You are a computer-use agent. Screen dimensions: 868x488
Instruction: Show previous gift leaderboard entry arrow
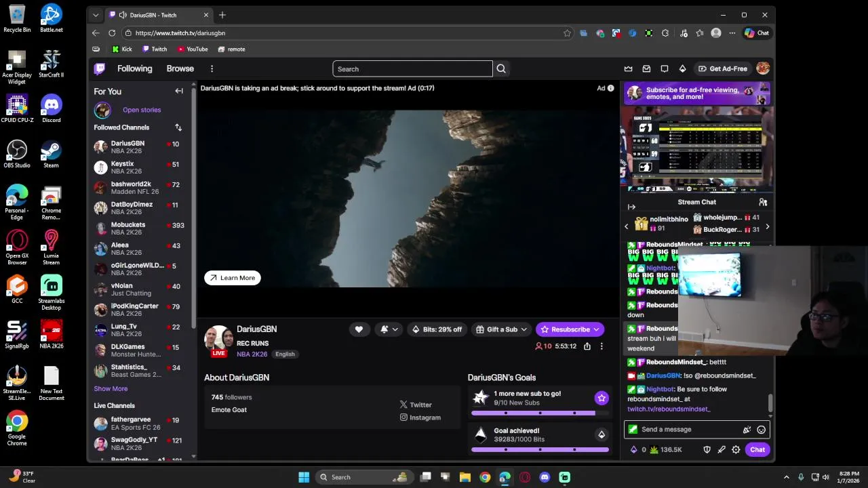click(627, 226)
